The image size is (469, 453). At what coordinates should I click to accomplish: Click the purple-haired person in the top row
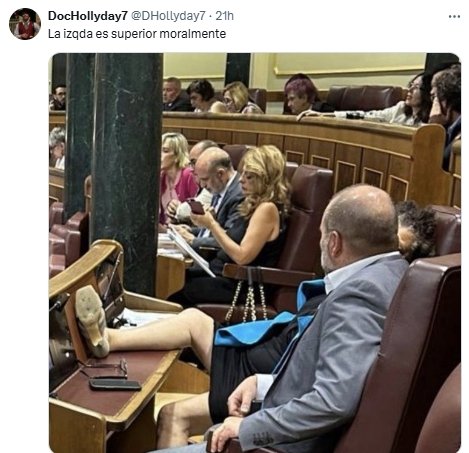303,94
